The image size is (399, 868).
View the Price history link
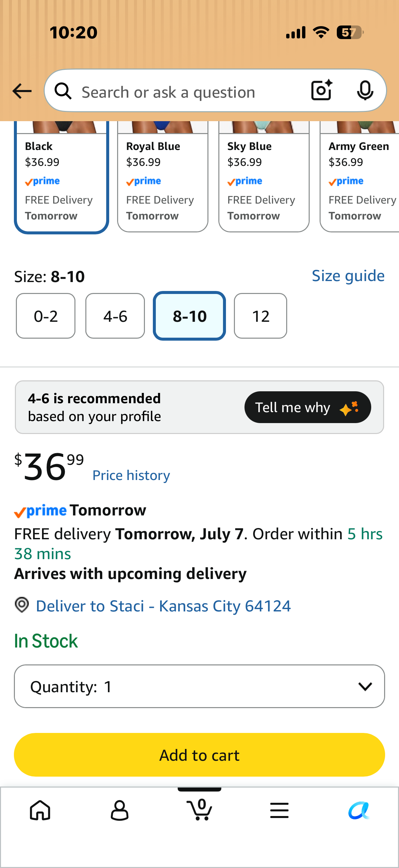(x=131, y=475)
